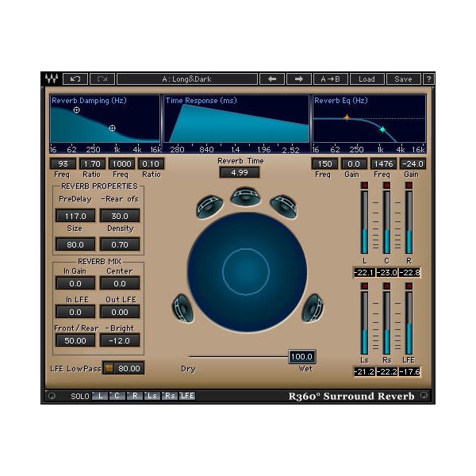The width and height of the screenshot is (476, 476).
Task: Reset the Rs channel clip indicator
Action: pos(386,286)
